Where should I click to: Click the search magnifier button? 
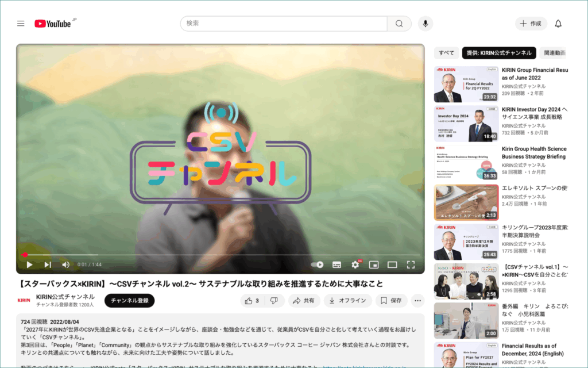point(399,24)
